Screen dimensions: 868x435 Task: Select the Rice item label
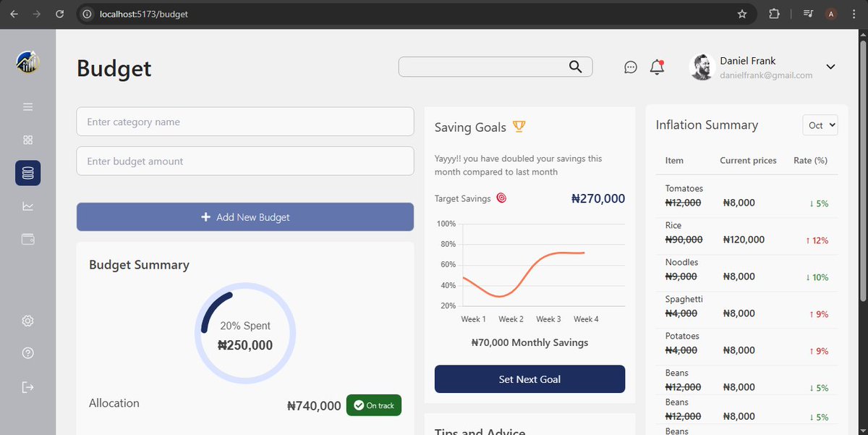(673, 225)
